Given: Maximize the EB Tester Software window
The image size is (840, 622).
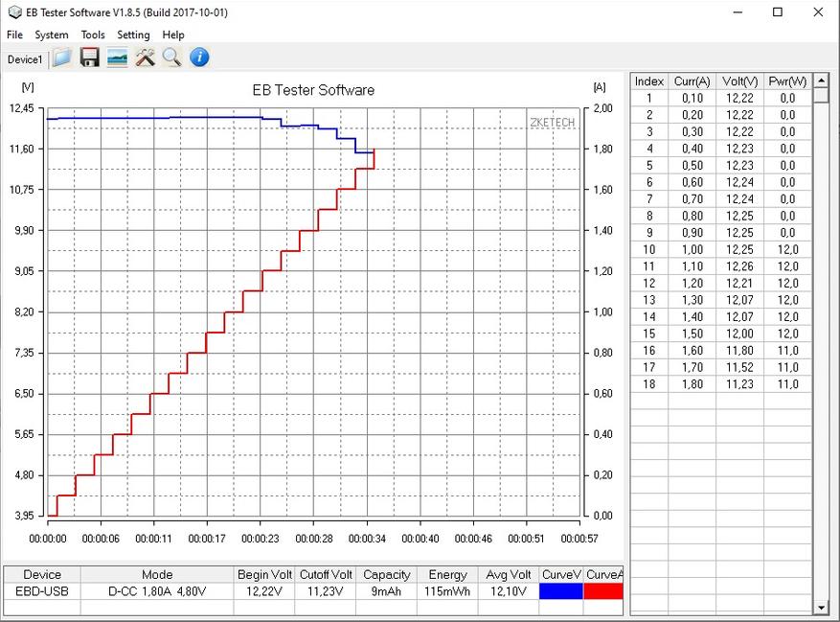Looking at the screenshot, I should tap(778, 12).
